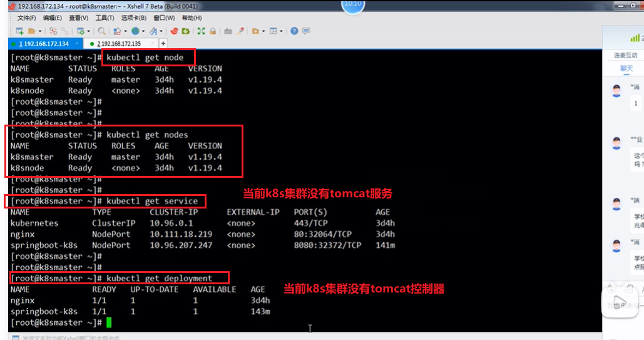
Task: Click the disconnect session icon
Action: [53, 31]
